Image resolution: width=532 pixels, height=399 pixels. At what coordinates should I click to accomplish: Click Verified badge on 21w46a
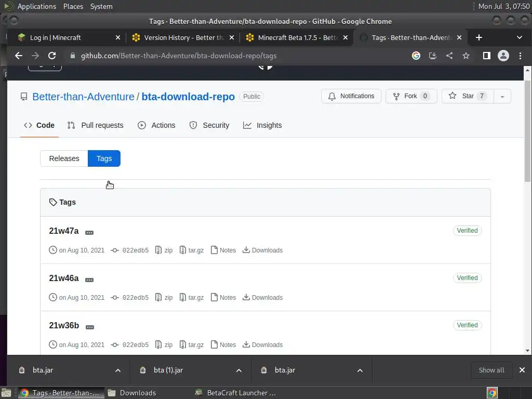467,278
